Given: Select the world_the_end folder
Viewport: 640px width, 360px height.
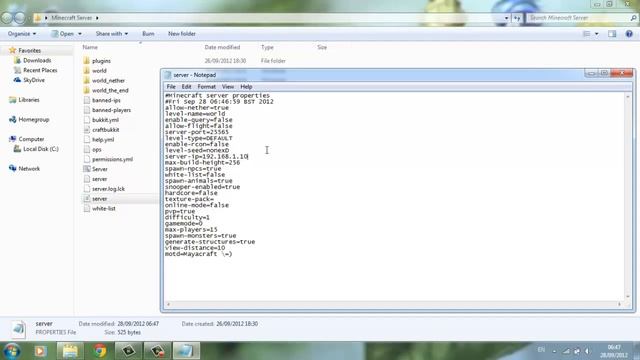Looking at the screenshot, I should pos(110,90).
